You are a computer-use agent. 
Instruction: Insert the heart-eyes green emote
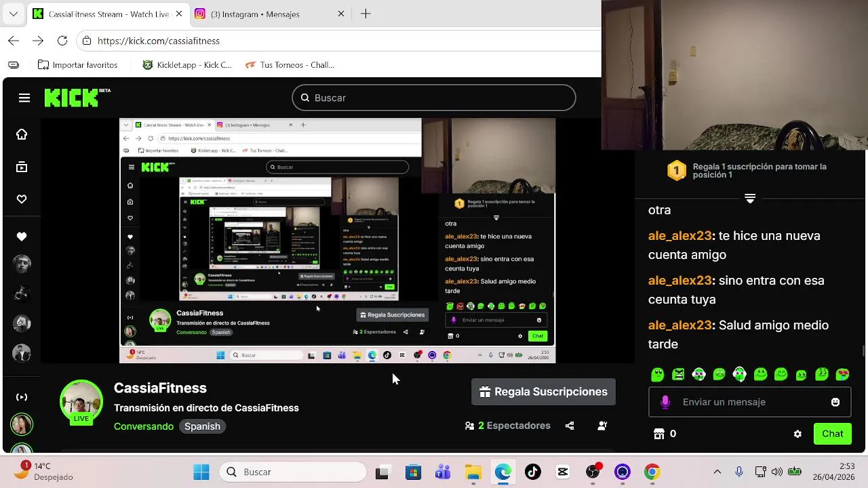point(843,374)
